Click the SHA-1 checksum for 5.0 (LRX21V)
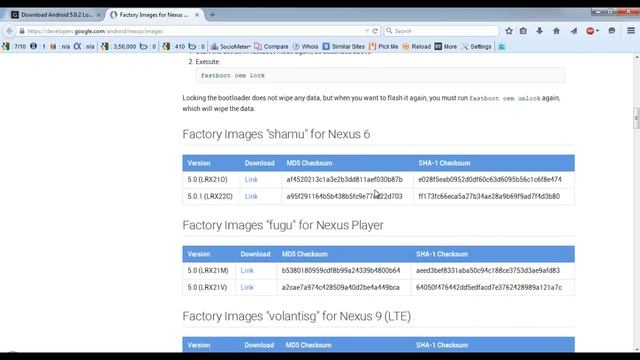This screenshot has height=360, width=640. [489, 287]
